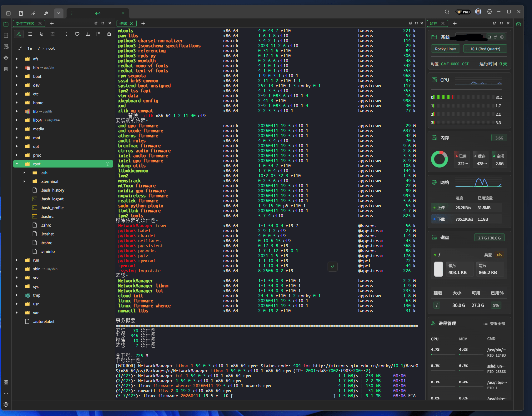Open the wrench tools icon in title bar
532x416 pixels.
(46, 13)
